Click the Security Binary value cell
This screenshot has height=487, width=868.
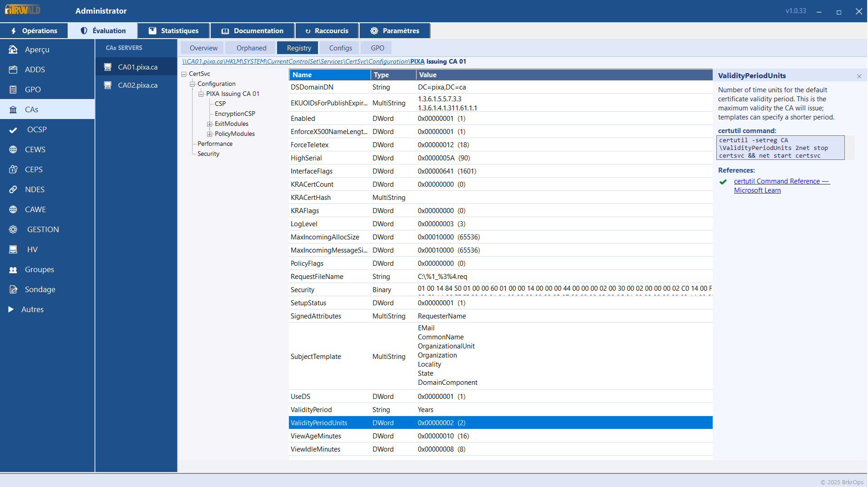[x=565, y=290]
